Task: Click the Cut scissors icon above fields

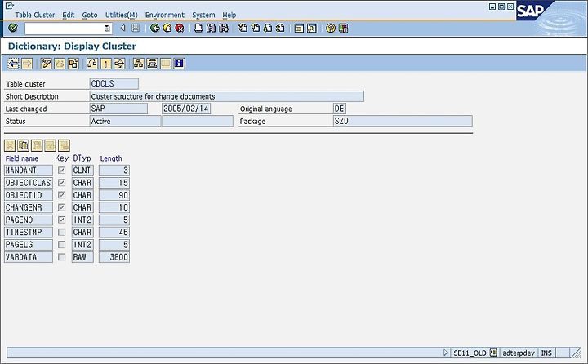Action: coord(10,145)
